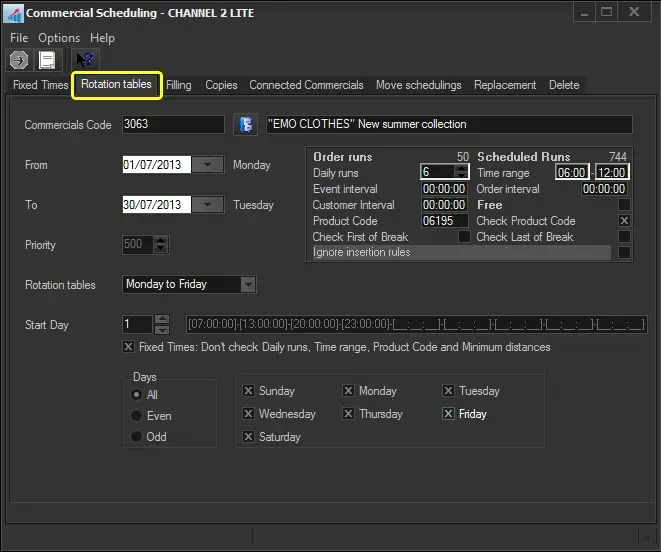Switch to the Move schedulings tab
Screen dimensions: 661x552
point(418,85)
